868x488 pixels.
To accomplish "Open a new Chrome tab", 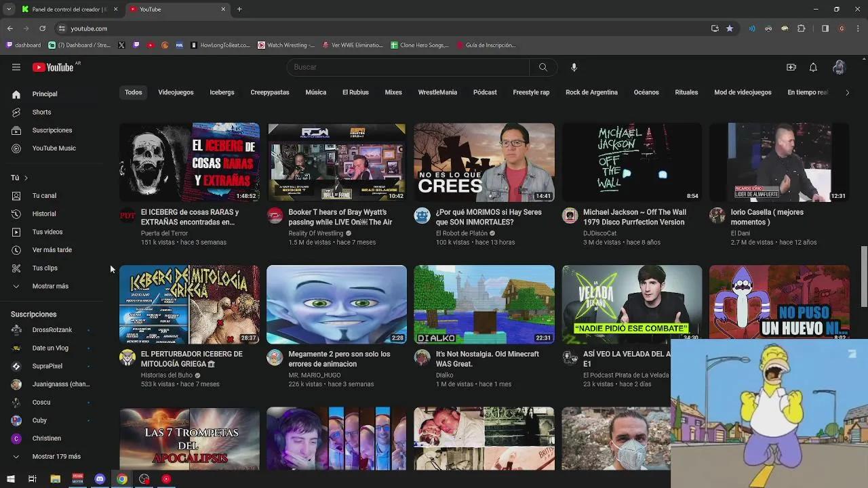I will (239, 9).
